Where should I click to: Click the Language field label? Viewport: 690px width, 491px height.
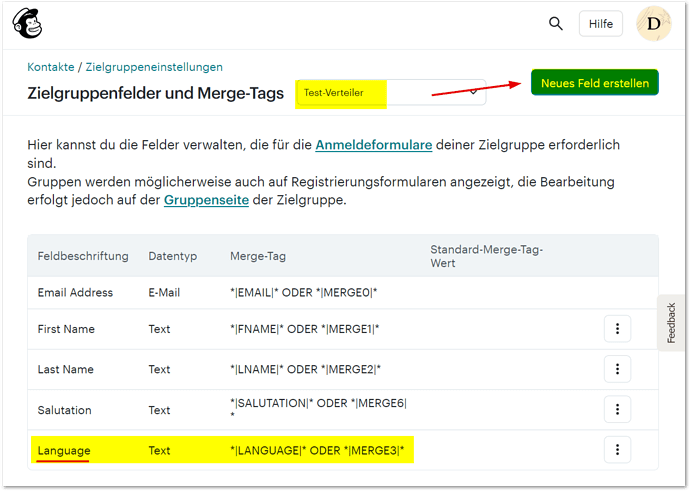(x=64, y=451)
